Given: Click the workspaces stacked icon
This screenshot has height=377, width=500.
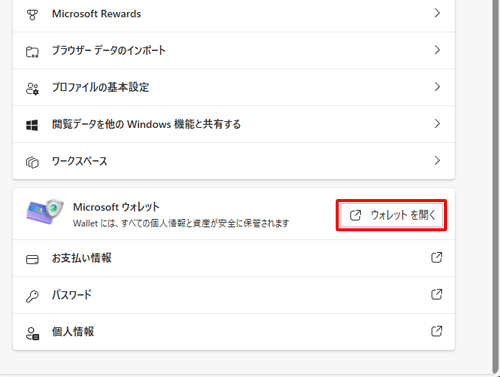Looking at the screenshot, I should point(32,162).
